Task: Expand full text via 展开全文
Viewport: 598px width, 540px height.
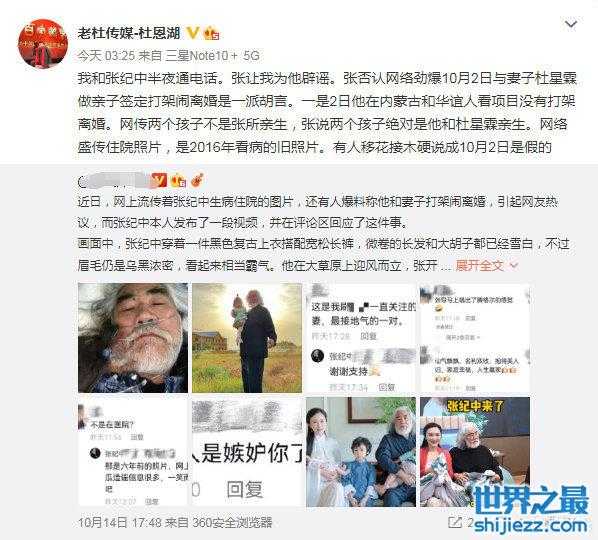Action: (x=479, y=265)
